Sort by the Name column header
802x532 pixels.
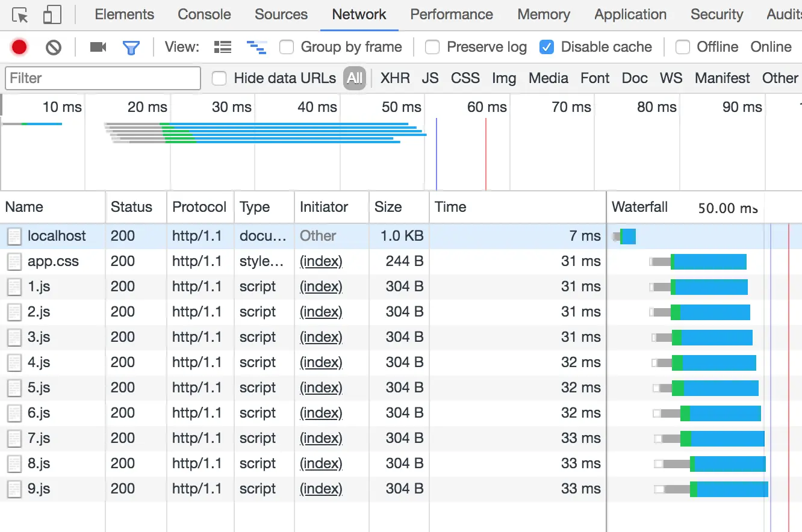(53, 207)
